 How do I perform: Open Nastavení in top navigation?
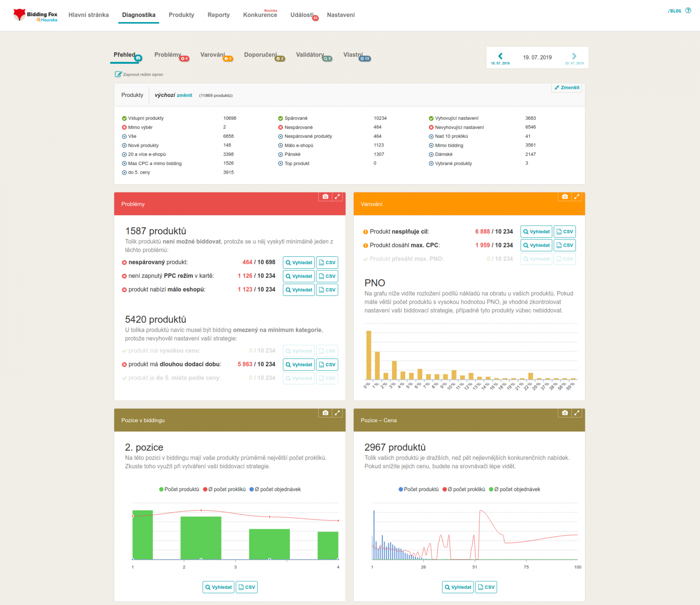point(341,15)
